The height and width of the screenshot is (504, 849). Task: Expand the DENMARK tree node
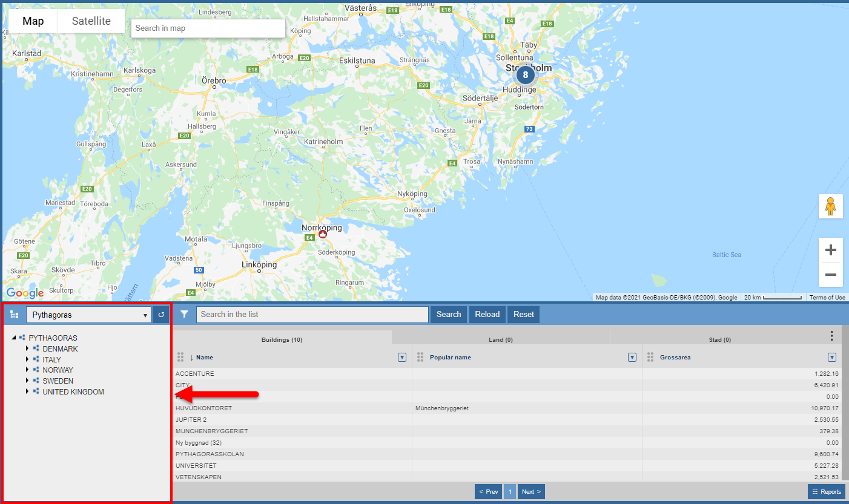click(27, 349)
